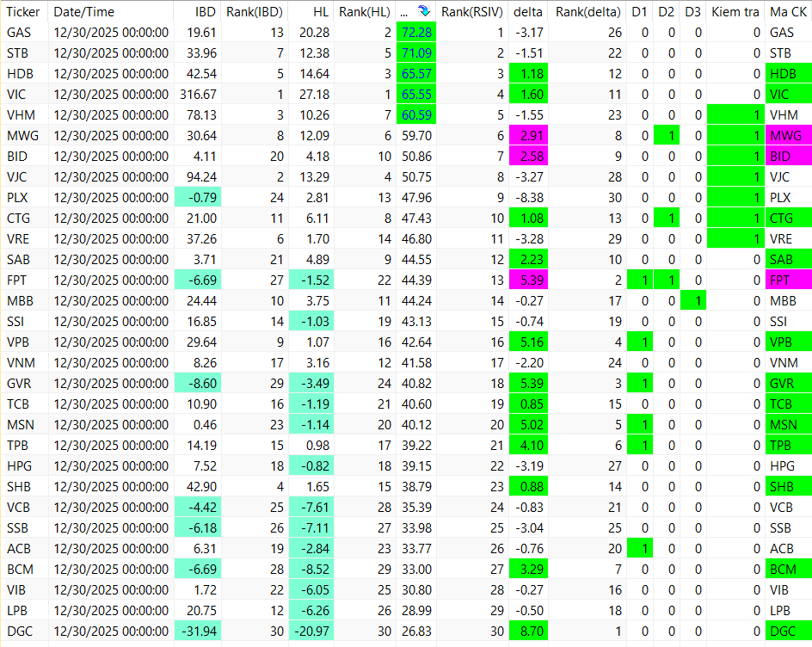Click the green 60.59 cell
Image resolution: width=812 pixels, height=647 pixels.
coord(416,115)
